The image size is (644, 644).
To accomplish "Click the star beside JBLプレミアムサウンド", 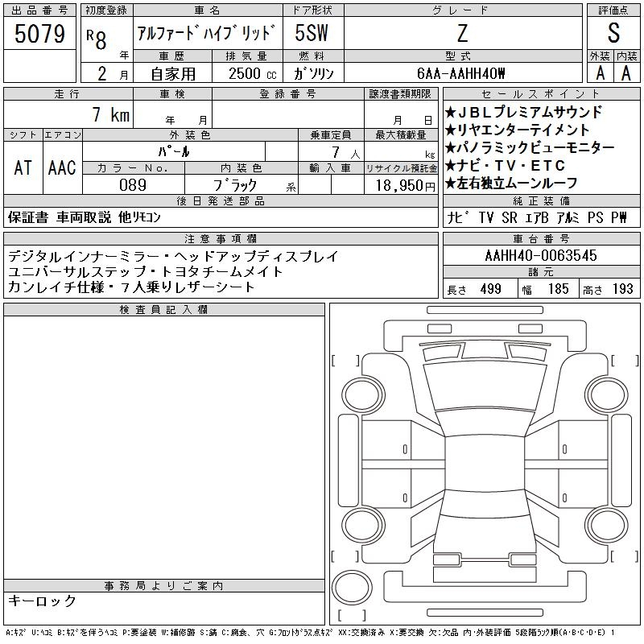I will coord(451,113).
